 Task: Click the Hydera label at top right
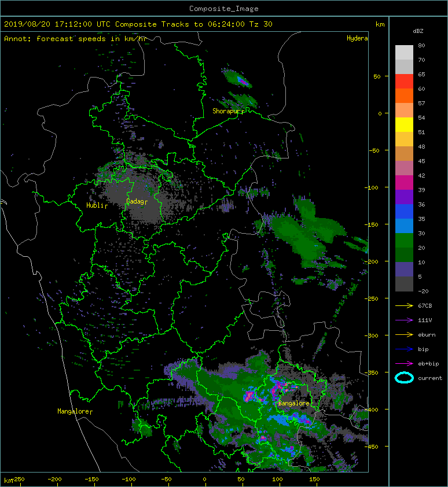coord(357,38)
